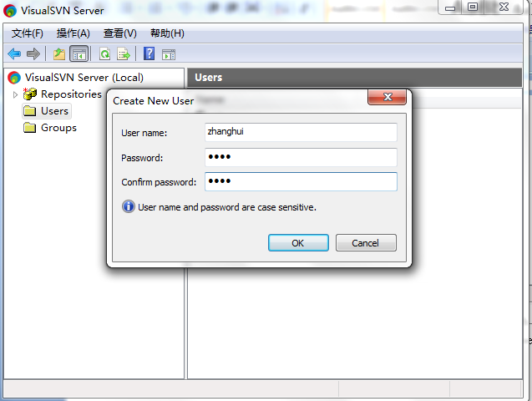Select the Repositories tree item
Image resolution: width=532 pixels, height=401 pixels.
click(x=71, y=94)
